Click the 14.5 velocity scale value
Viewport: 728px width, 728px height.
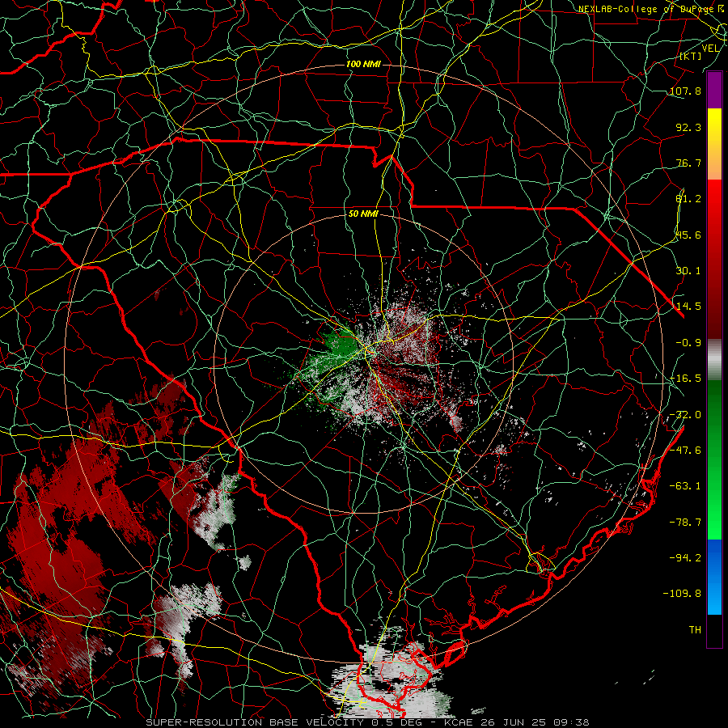pyautogui.click(x=688, y=307)
